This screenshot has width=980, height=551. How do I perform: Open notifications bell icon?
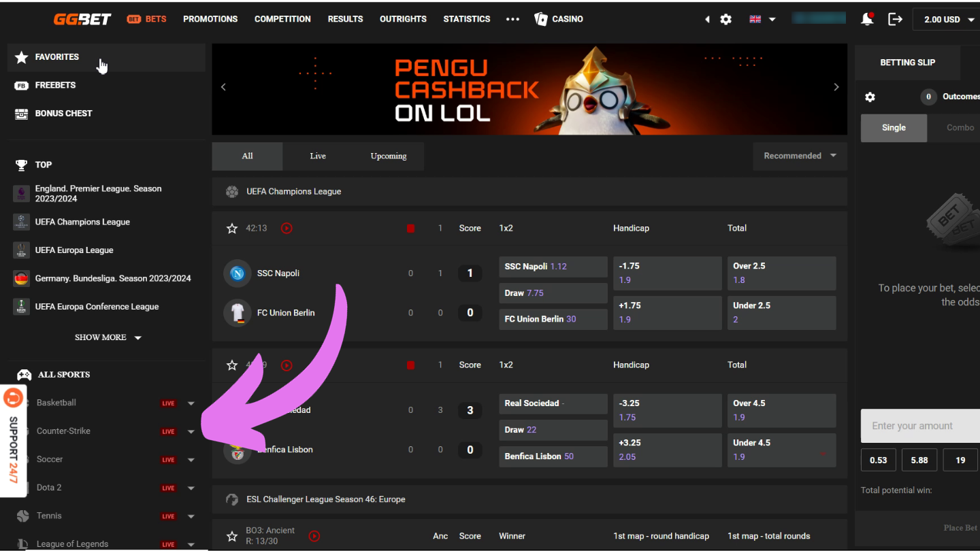[867, 19]
